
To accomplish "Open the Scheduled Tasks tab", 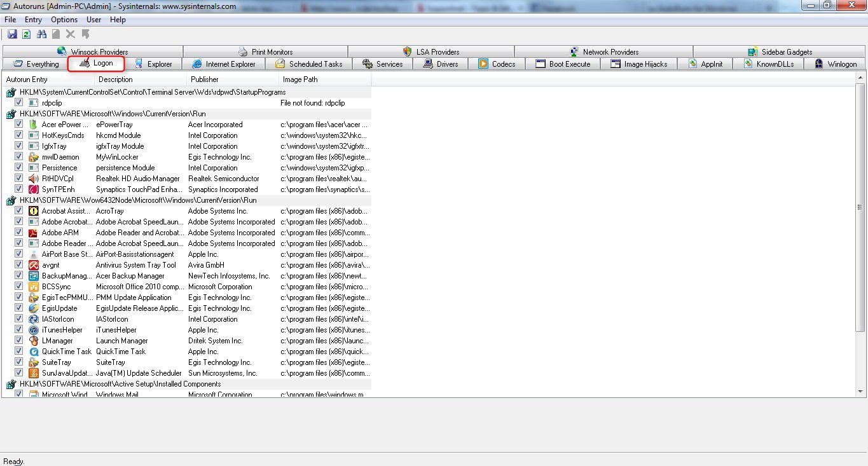I will coord(308,64).
